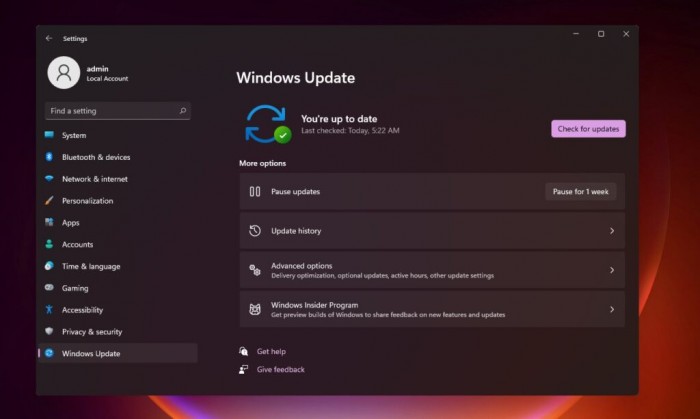Close the Settings window

pyautogui.click(x=626, y=34)
